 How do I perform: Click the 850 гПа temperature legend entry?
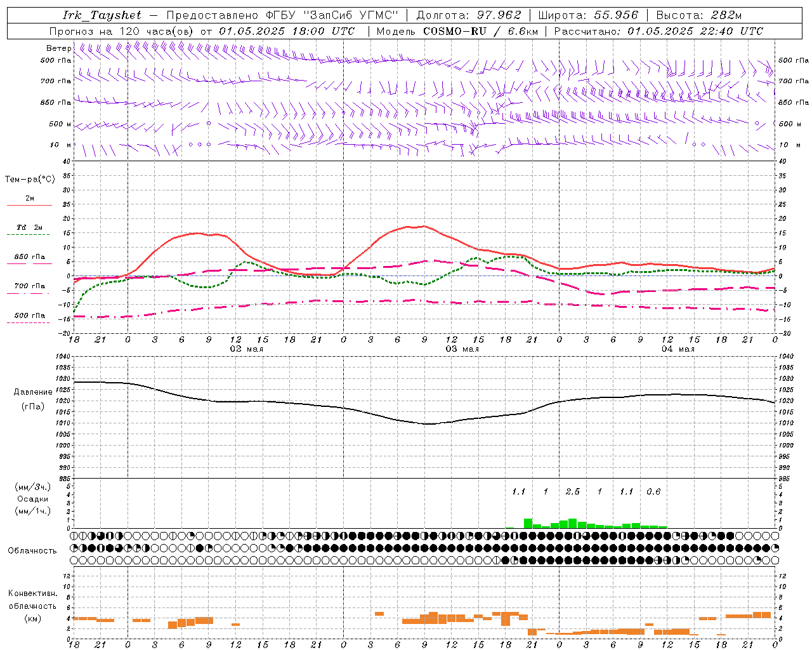point(30,257)
